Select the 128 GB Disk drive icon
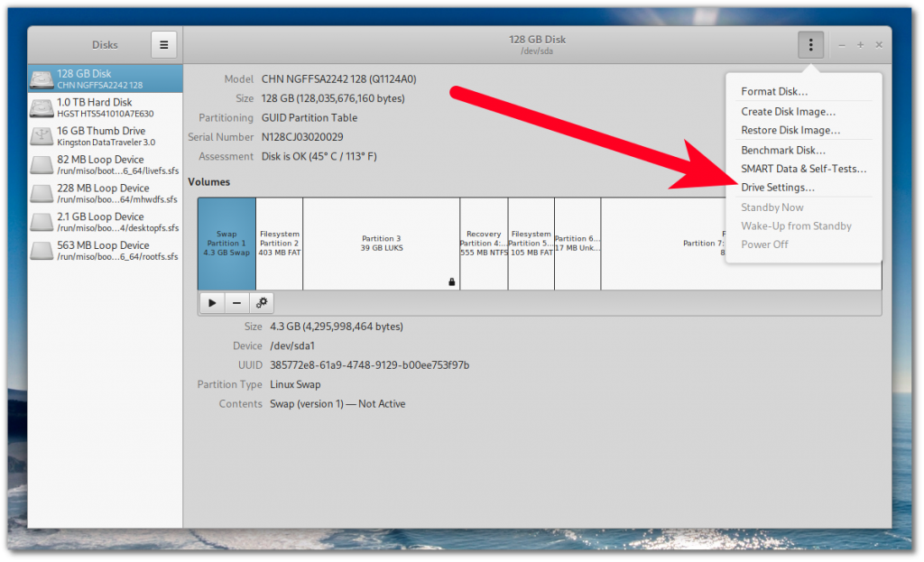This screenshot has height=562, width=924. click(x=42, y=79)
